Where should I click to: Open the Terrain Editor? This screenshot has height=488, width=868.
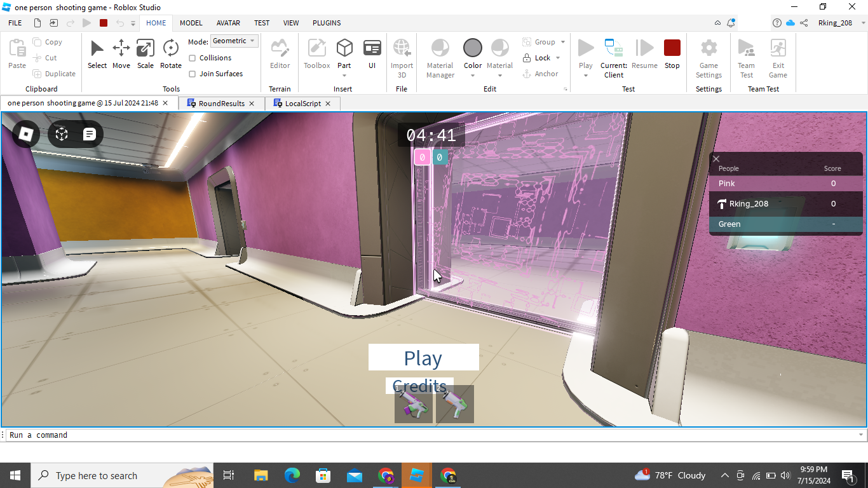click(x=280, y=54)
